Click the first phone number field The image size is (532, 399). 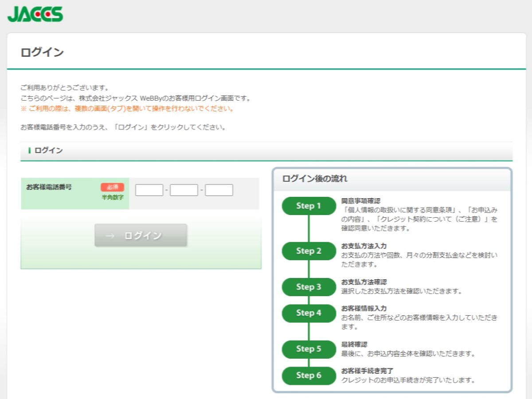tap(149, 190)
